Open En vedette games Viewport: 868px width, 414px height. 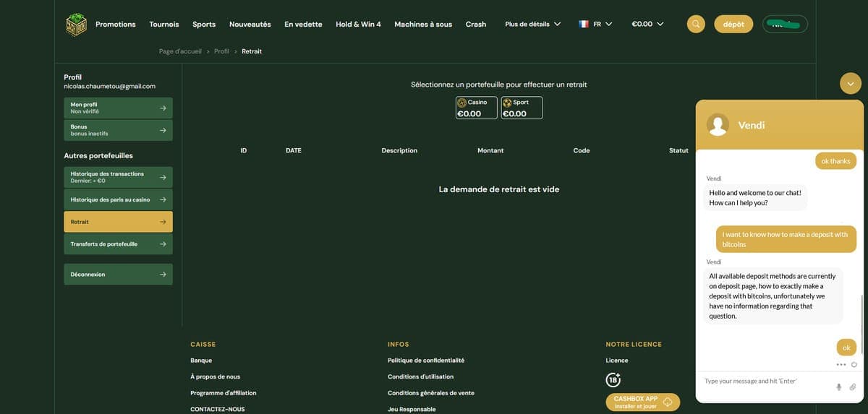[303, 24]
